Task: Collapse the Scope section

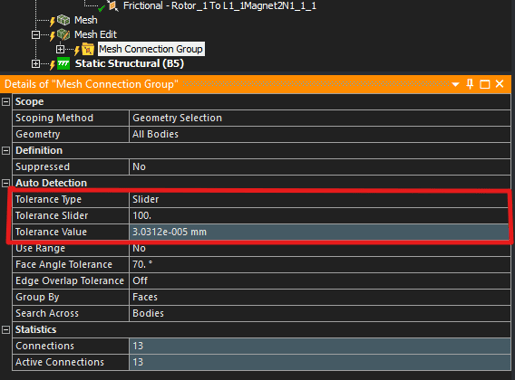Action: point(6,102)
